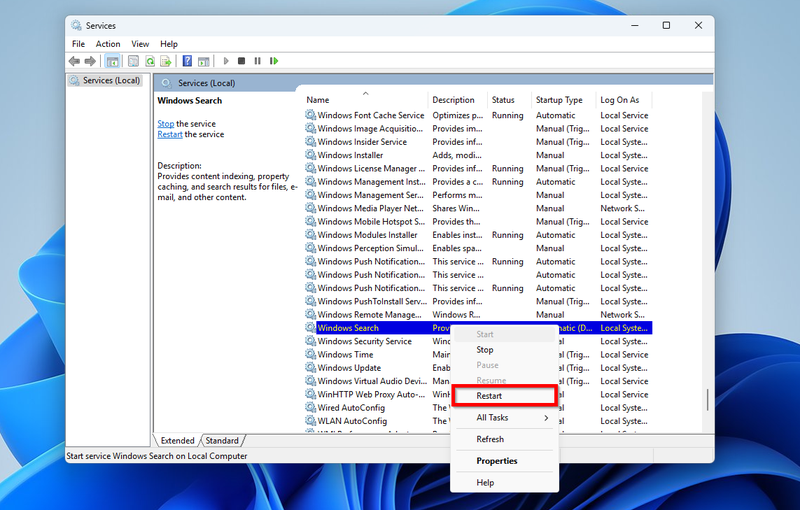800x510 pixels.
Task: Select Windows Security Service row
Action: pos(478,341)
